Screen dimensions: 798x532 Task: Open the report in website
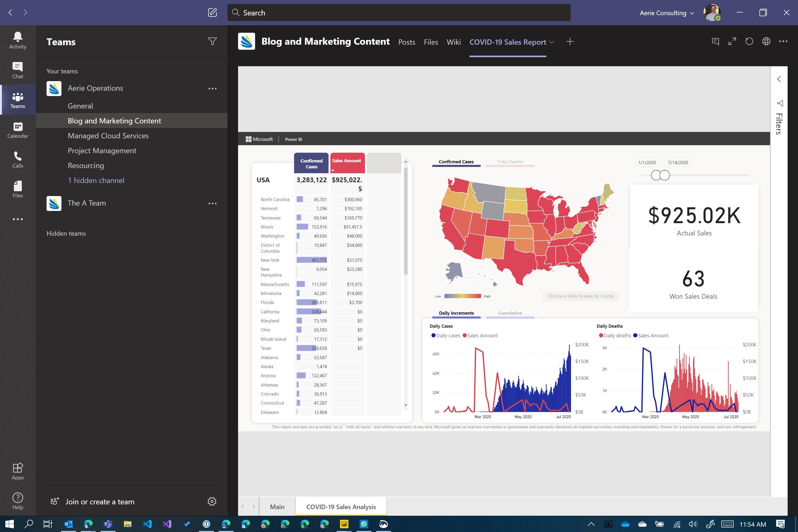click(x=766, y=41)
